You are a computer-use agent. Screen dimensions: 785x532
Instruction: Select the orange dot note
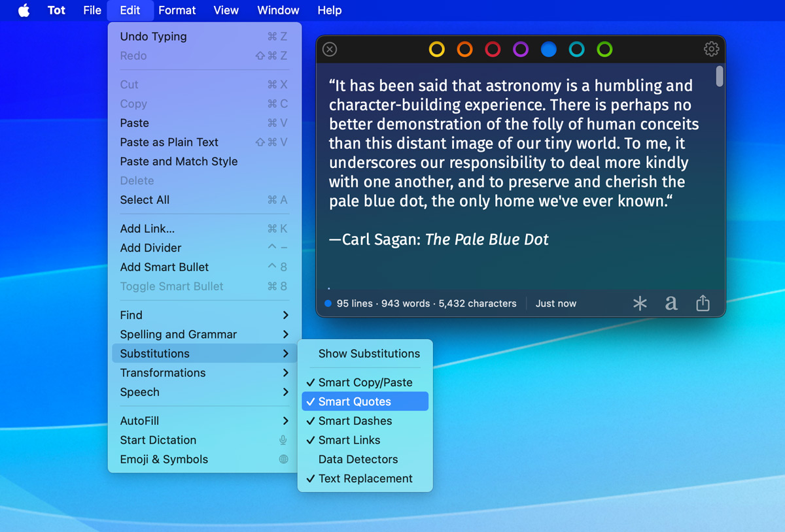pyautogui.click(x=464, y=49)
